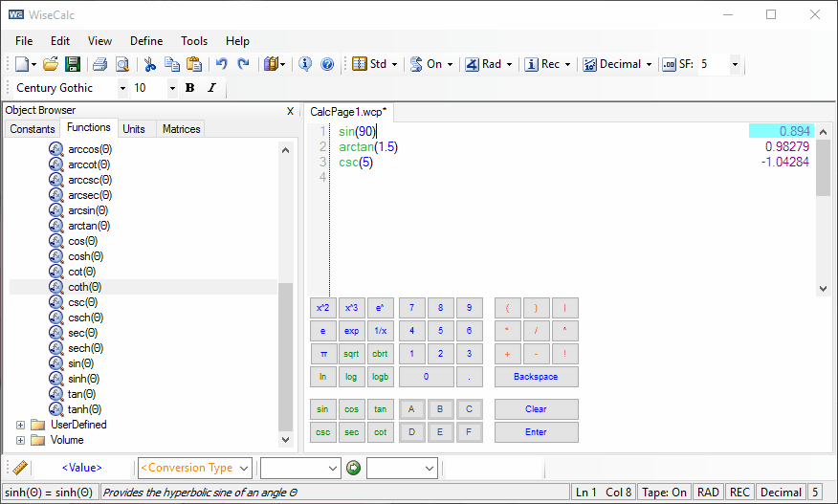
Task: Click the <Value> conversion input field
Action: pyautogui.click(x=81, y=468)
